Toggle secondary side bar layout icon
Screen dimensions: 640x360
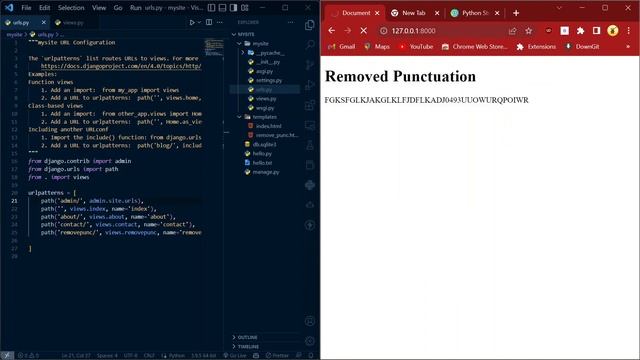tap(233, 8)
